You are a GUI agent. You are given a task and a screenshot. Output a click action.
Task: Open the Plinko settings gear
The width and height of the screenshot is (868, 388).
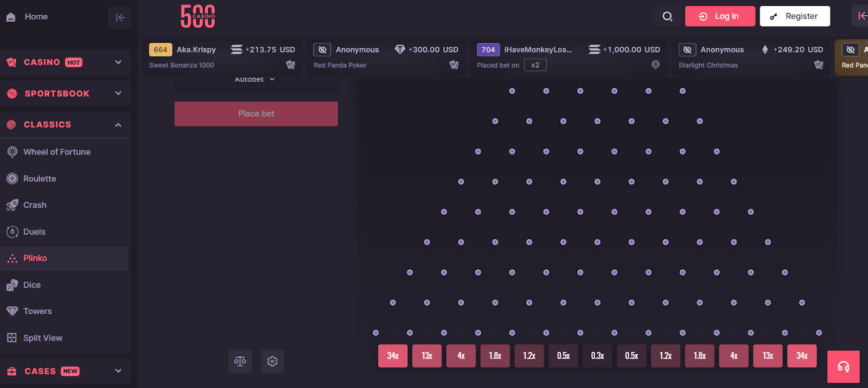(x=272, y=361)
